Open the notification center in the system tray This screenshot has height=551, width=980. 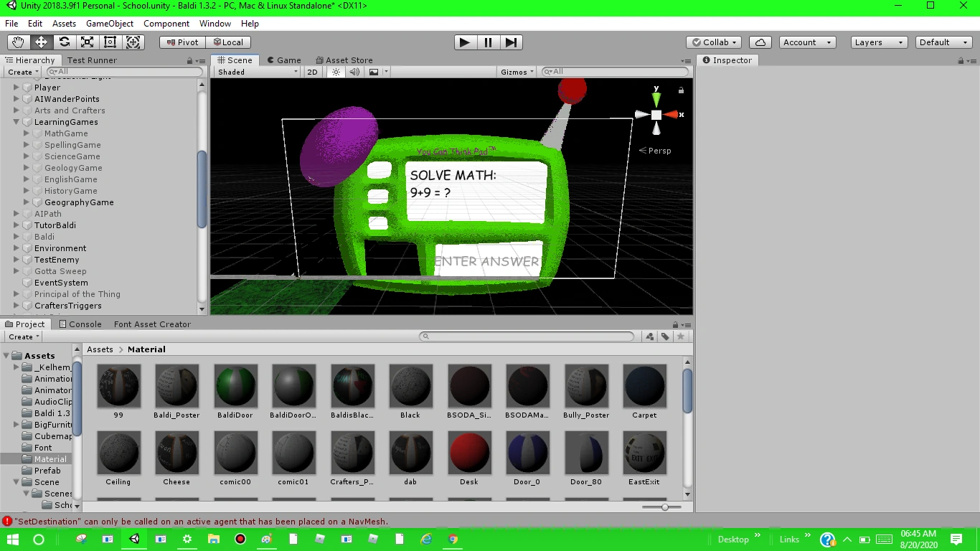pyautogui.click(x=956, y=539)
